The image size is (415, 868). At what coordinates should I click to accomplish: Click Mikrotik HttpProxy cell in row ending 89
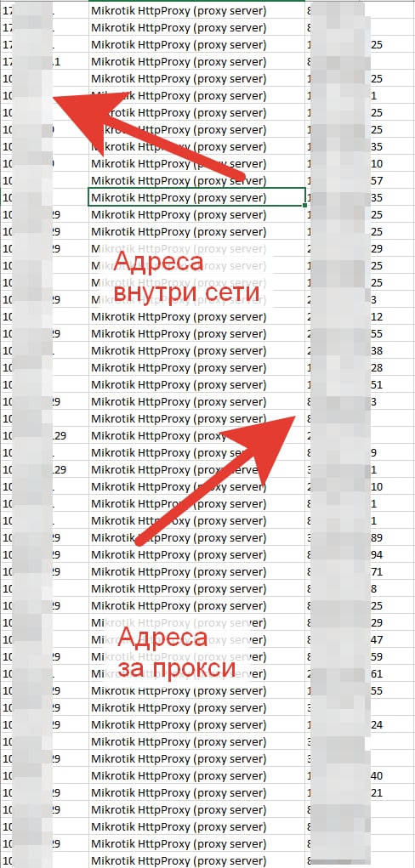196,538
